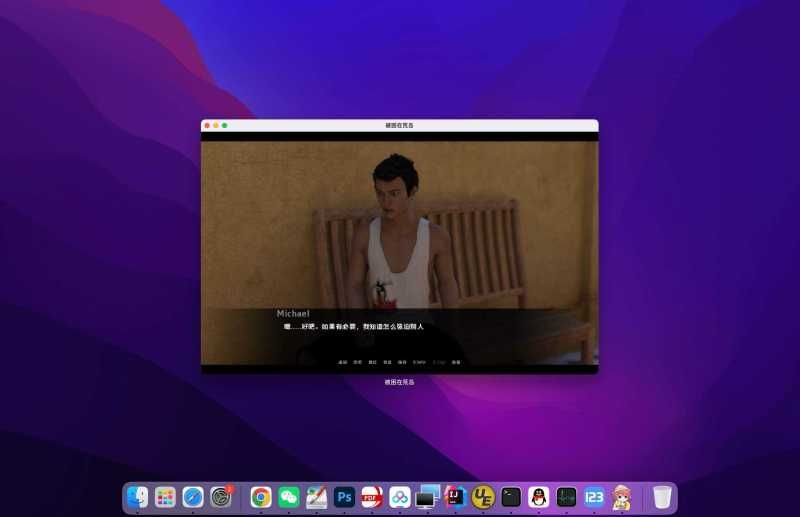Viewport: 800px width, 517px height.
Task: Open Finder from the Dock
Action: (137, 497)
